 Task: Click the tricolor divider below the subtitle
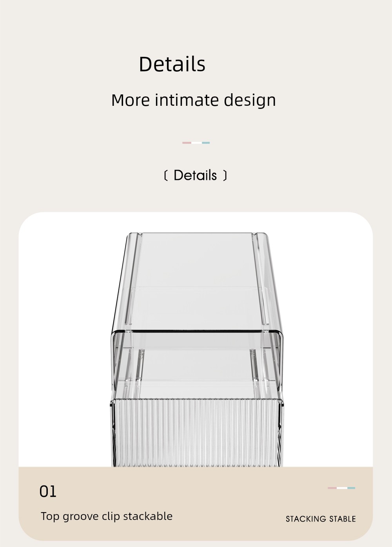point(196,143)
